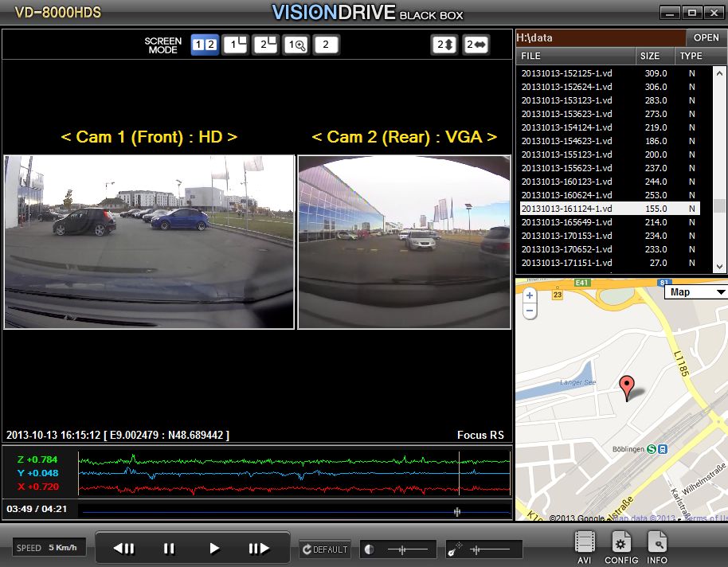Click the 03:49 / 04:21 time display
Screen dimensions: 728x567
(x=37, y=509)
